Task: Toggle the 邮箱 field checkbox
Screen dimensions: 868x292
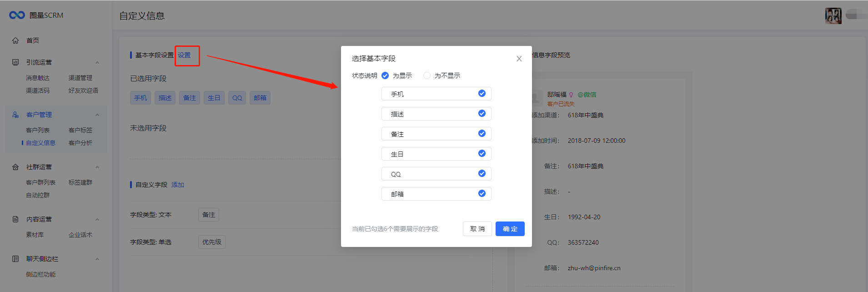Action: 482,194
